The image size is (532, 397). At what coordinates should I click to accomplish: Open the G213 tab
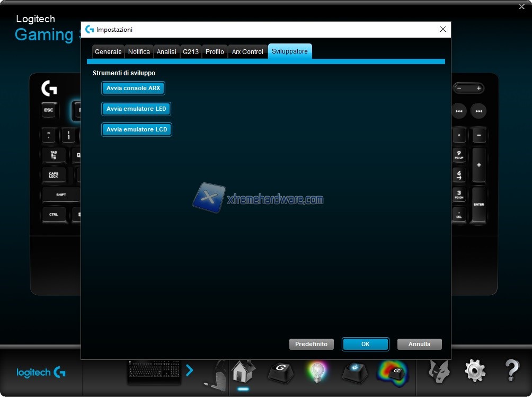(191, 52)
